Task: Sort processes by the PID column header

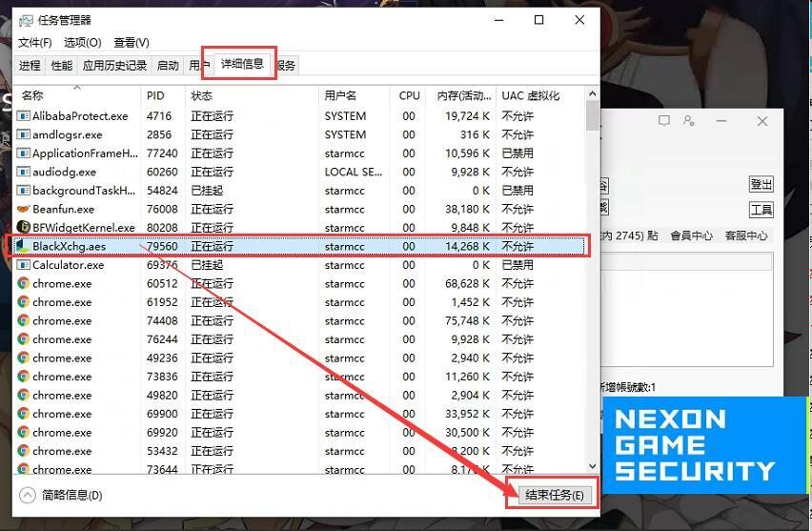Action: 156,96
